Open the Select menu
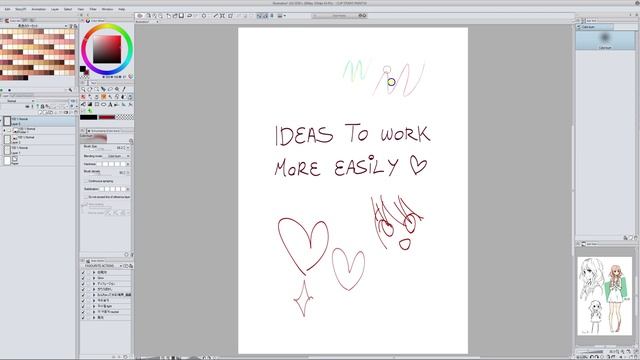Screen dimensions: 640x360 (x=68, y=9)
